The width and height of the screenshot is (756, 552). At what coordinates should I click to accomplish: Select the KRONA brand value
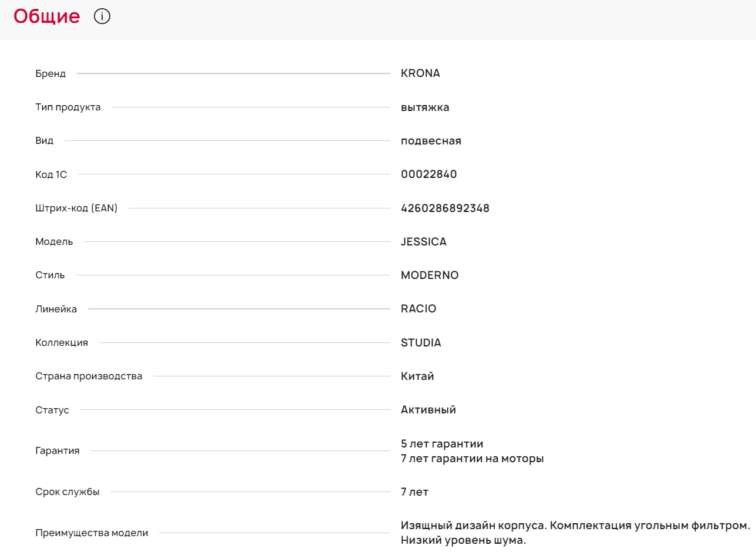coord(420,73)
